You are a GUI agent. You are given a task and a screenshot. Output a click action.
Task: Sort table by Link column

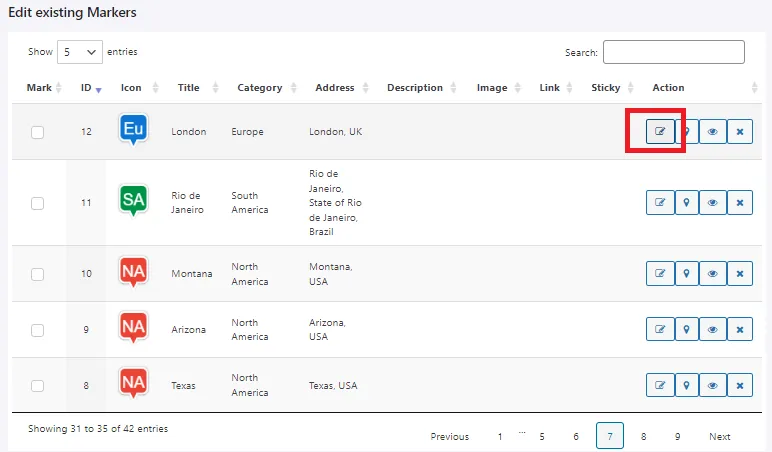click(555, 88)
